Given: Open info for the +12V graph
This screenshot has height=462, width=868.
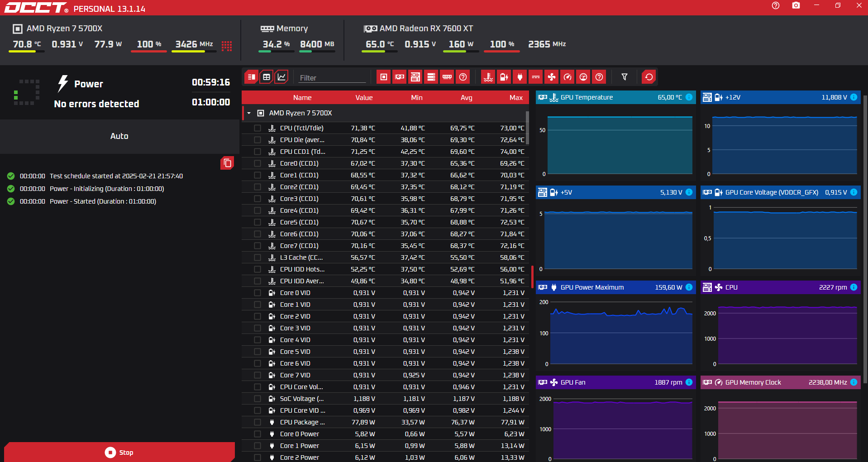Looking at the screenshot, I should [x=854, y=97].
